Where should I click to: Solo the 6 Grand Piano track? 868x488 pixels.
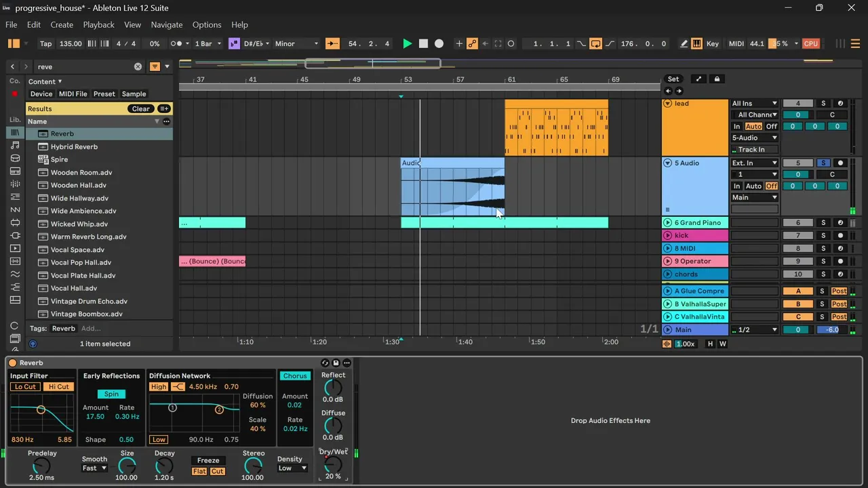[x=823, y=223]
